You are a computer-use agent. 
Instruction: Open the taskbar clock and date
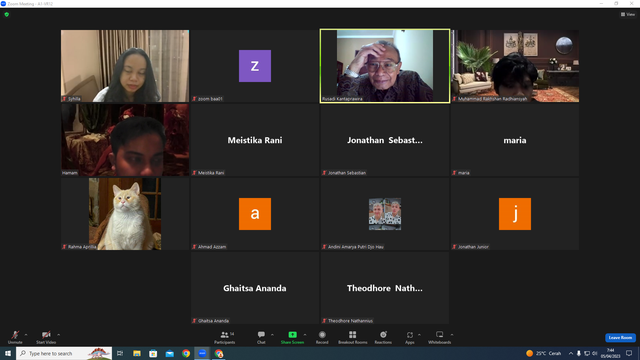(610, 353)
